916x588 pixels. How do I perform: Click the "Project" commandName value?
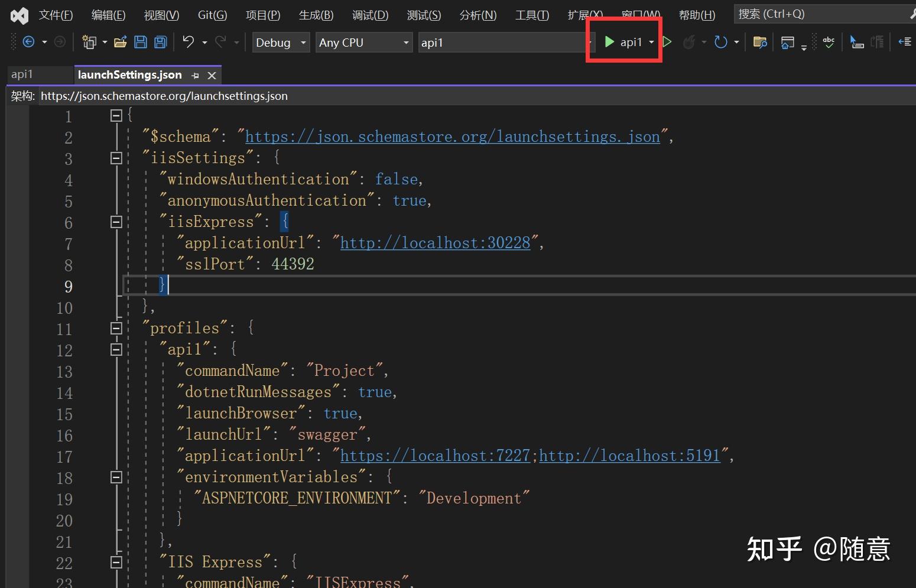click(x=345, y=371)
